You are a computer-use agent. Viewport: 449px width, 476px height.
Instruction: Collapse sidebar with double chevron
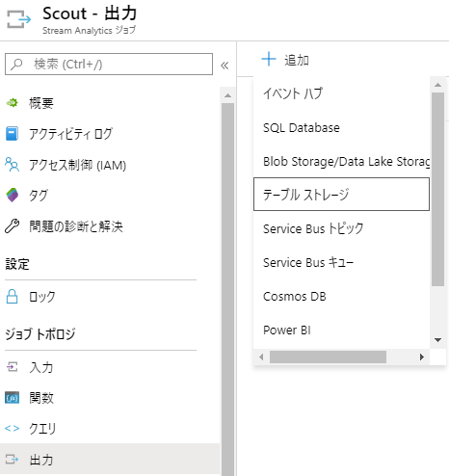point(224,66)
